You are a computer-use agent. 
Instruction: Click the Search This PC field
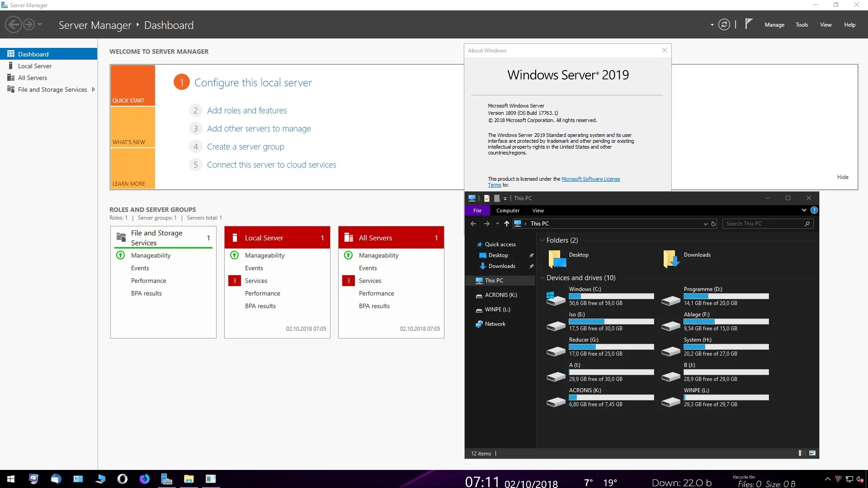767,224
